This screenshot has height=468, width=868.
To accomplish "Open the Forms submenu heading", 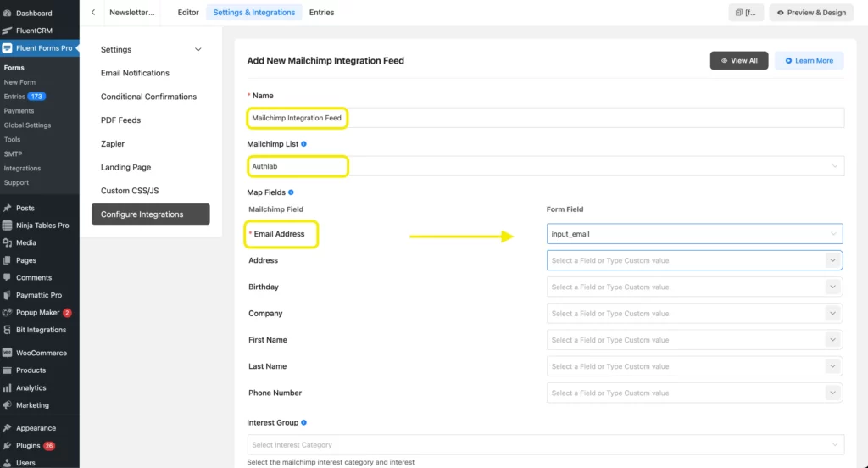I will 14,68.
